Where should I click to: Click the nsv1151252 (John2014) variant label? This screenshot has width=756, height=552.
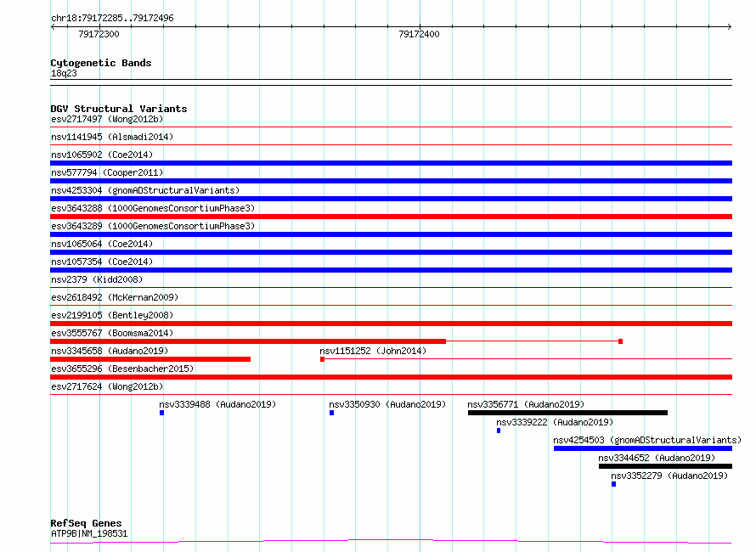tap(373, 351)
